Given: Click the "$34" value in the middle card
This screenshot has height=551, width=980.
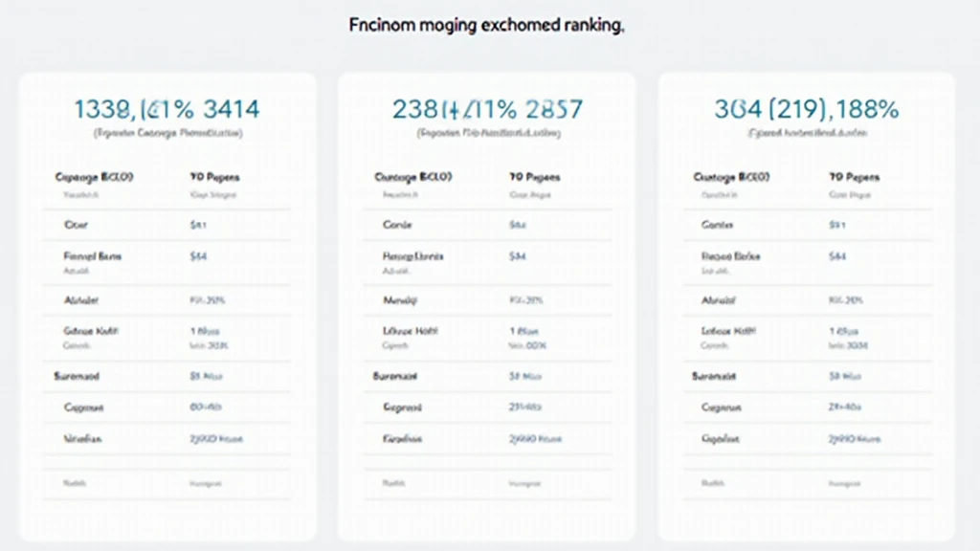Looking at the screenshot, I should tap(518, 256).
